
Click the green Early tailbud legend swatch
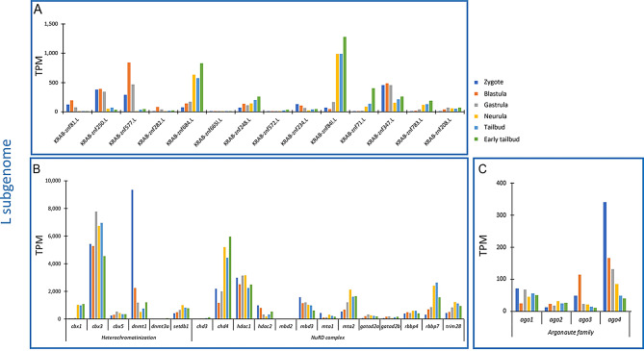coord(476,139)
